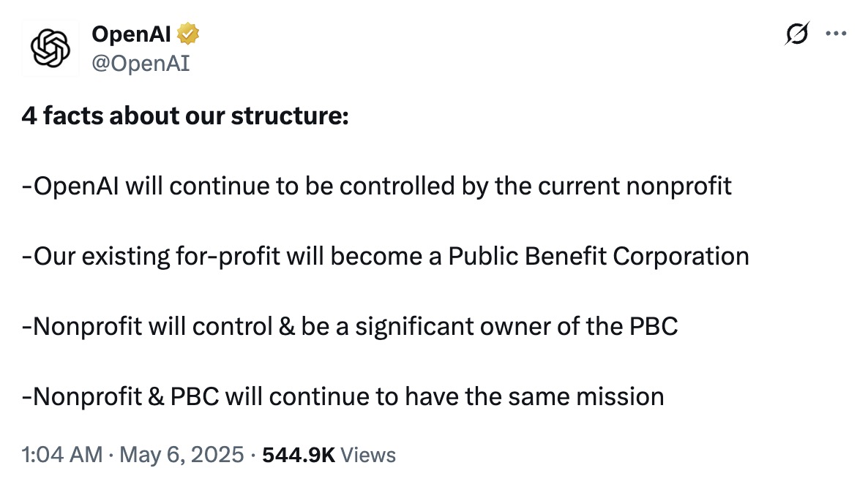
Task: Open the OpenAI logo profile picture
Action: 50,50
